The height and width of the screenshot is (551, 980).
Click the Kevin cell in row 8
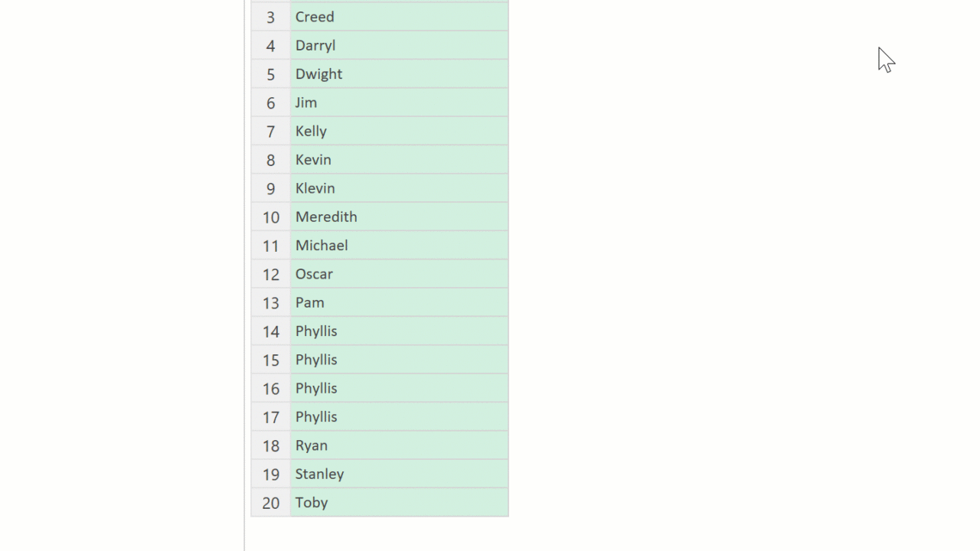[x=399, y=160]
